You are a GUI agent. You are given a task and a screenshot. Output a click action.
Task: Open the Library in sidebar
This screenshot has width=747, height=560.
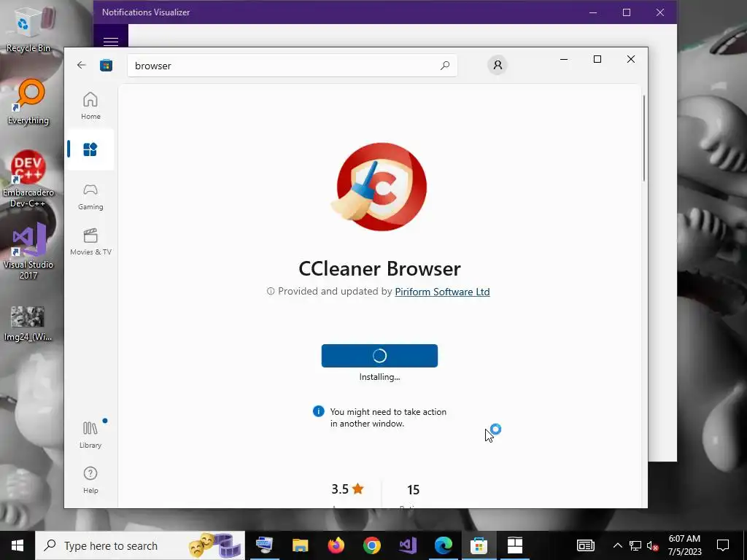point(90,435)
